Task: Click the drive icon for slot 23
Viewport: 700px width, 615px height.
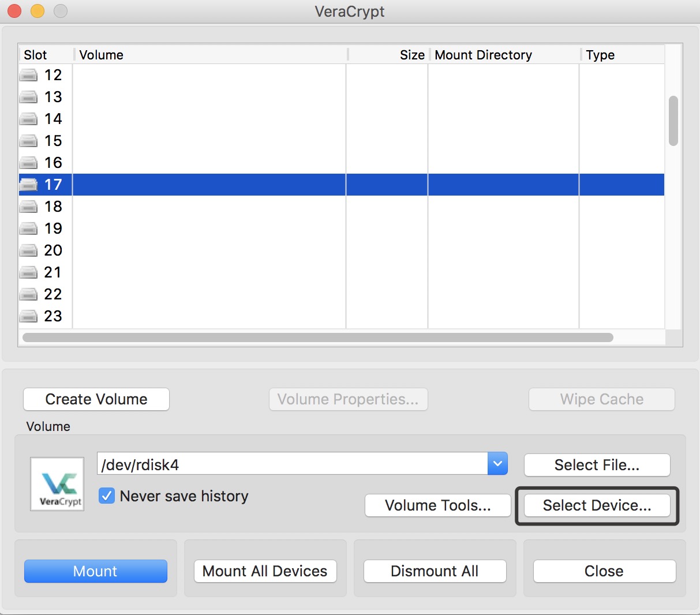Action: coord(29,316)
